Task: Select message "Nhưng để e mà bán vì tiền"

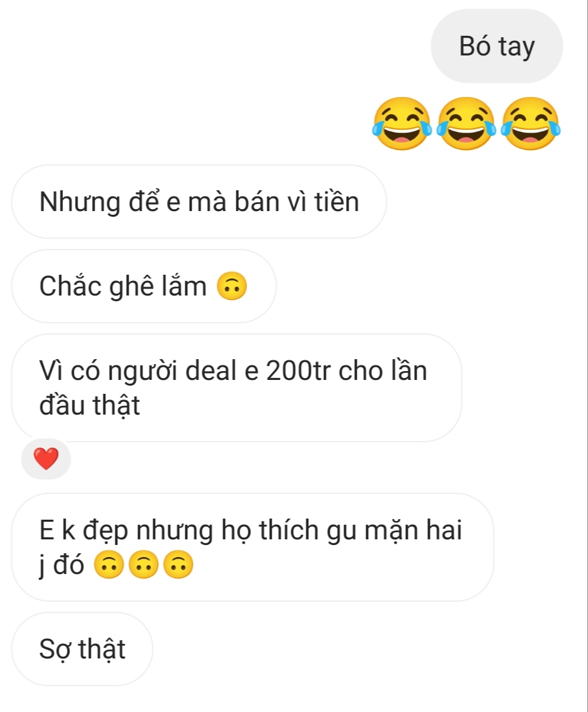Action: [x=199, y=202]
